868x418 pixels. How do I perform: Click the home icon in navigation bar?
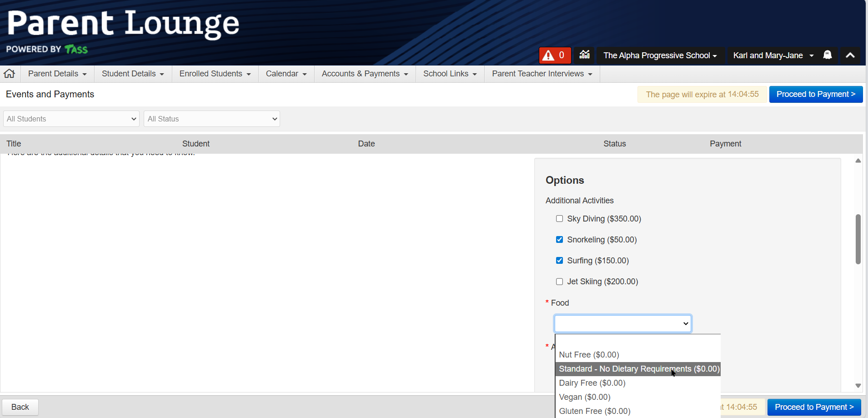coord(10,74)
